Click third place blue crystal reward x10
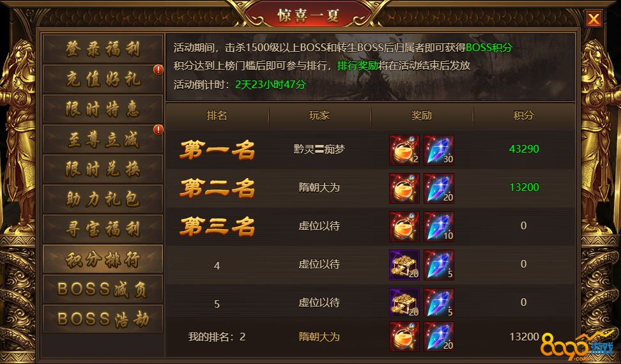The height and width of the screenshot is (364, 621). point(439,227)
